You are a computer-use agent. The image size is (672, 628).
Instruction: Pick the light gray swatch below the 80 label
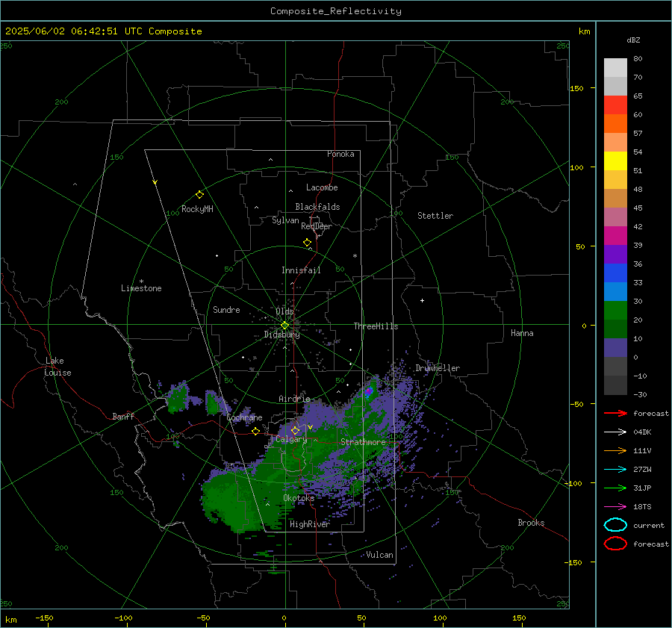[615, 68]
